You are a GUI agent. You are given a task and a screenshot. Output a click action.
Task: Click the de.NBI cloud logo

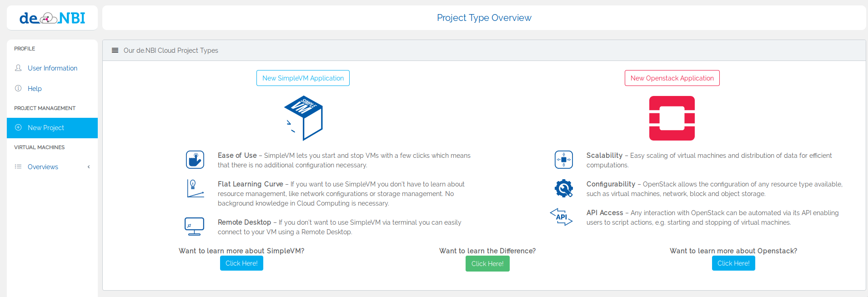(x=52, y=18)
